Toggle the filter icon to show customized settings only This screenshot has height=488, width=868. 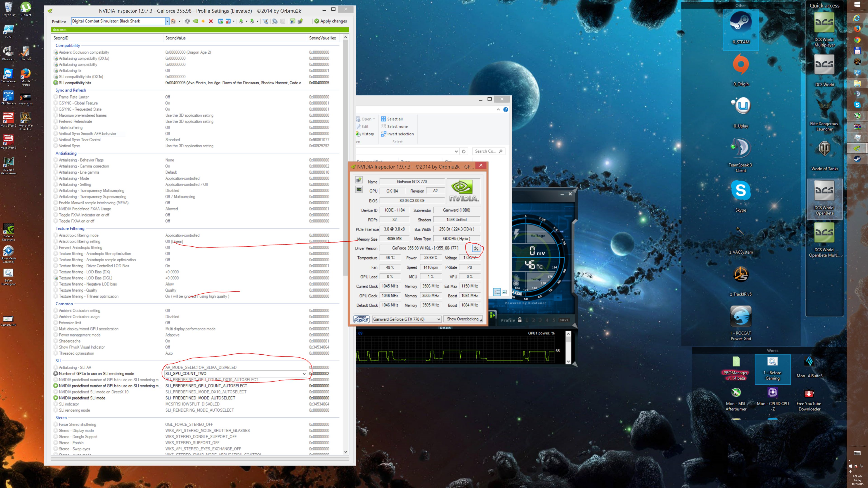pos(265,21)
